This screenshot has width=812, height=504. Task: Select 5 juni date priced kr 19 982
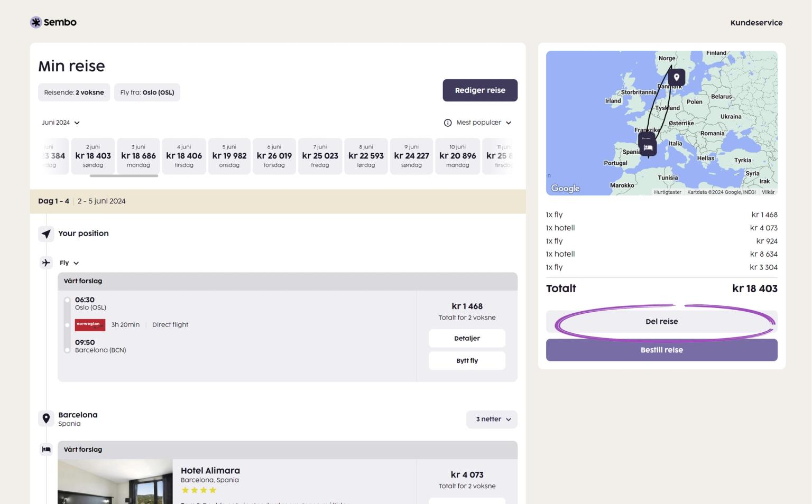pyautogui.click(x=229, y=156)
